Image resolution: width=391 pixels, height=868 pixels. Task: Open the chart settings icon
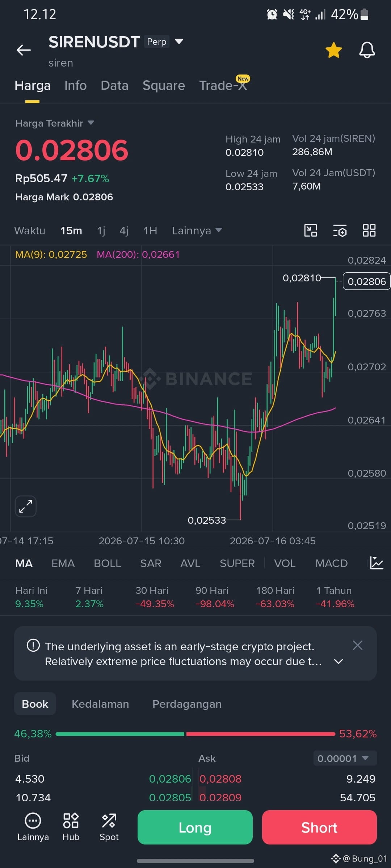pos(340,230)
